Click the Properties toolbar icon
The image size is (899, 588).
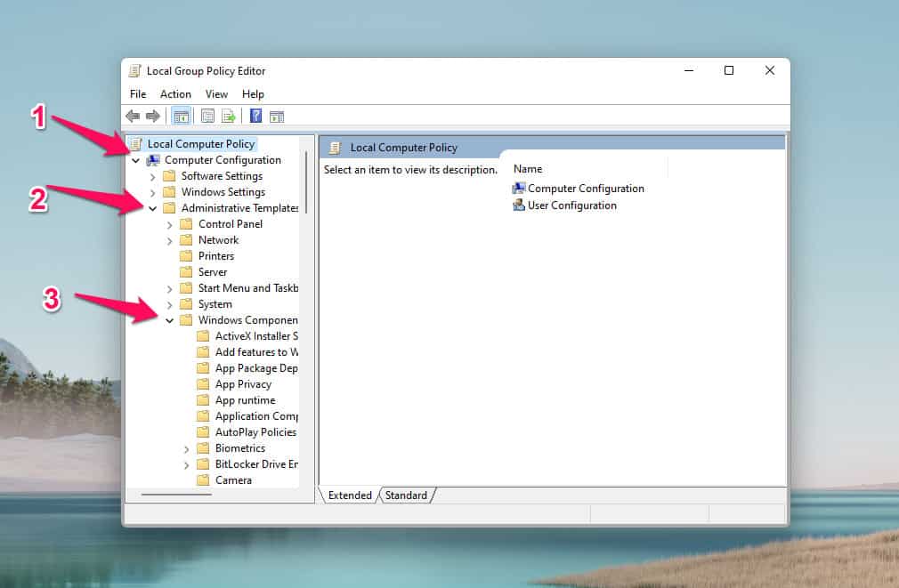[207, 117]
